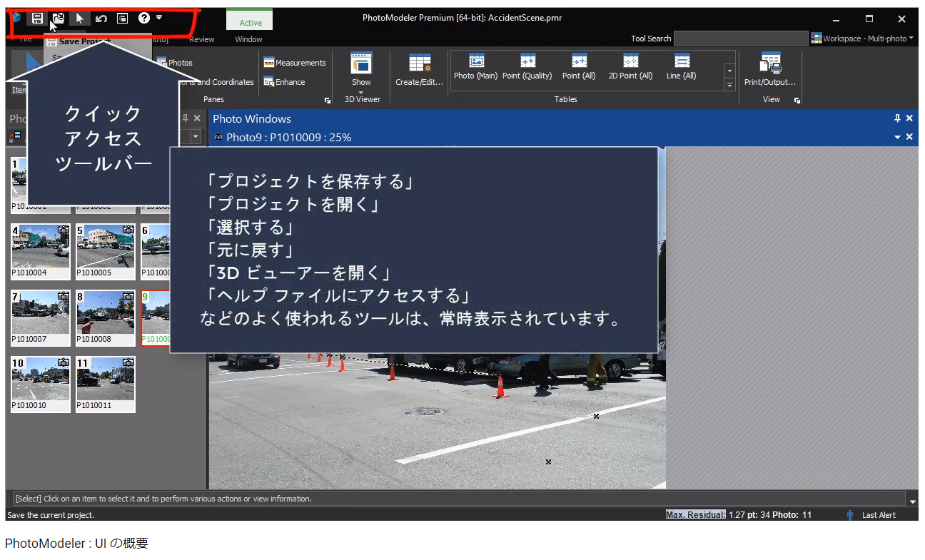Screen dimensions: 925x560
Task: Open the Line (All) table
Action: (682, 68)
